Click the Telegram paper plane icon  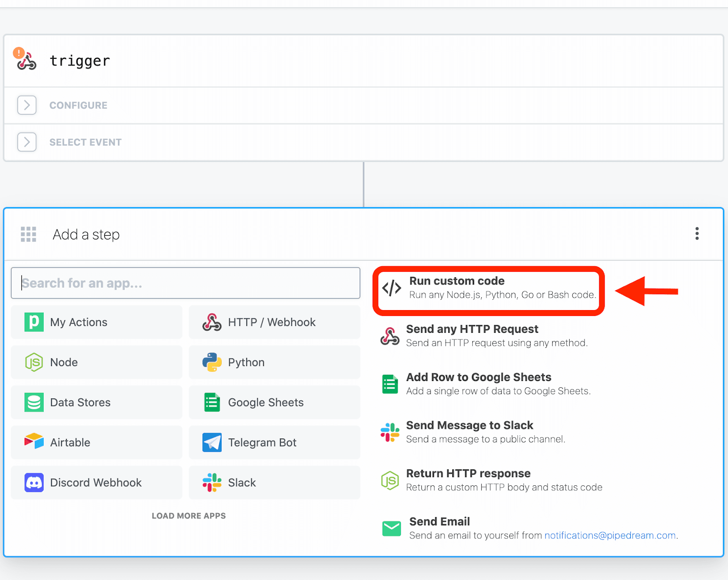click(x=212, y=443)
